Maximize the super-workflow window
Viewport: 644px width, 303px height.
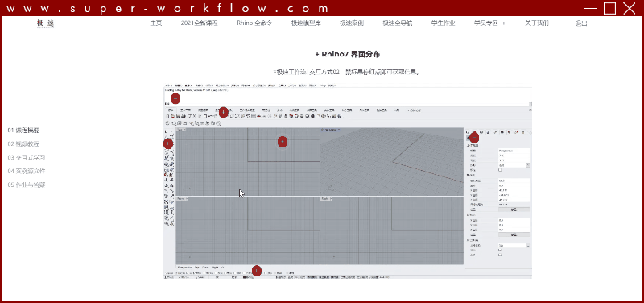609,8
